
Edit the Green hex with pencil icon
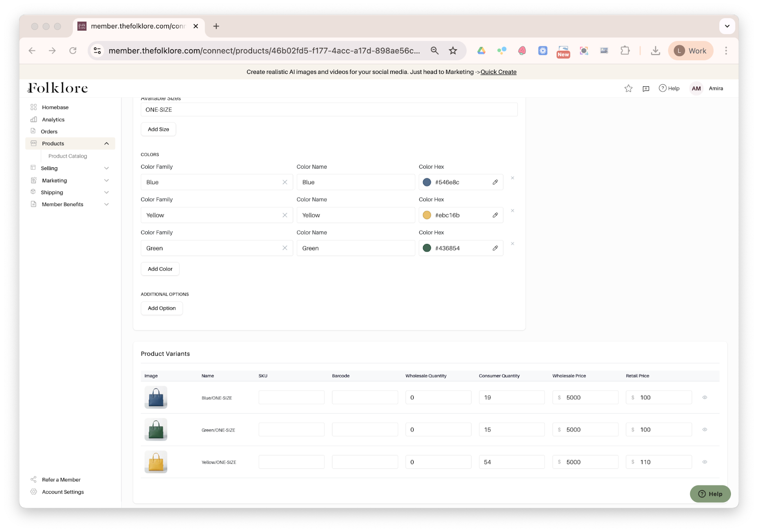[x=495, y=248]
